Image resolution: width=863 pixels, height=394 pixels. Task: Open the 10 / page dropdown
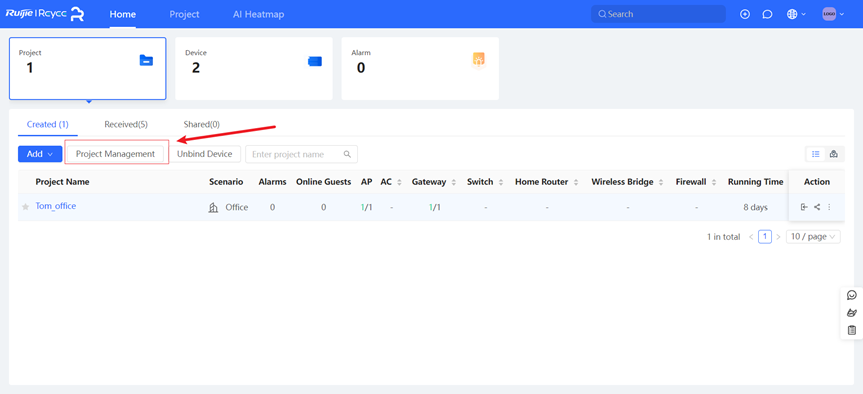tap(813, 237)
